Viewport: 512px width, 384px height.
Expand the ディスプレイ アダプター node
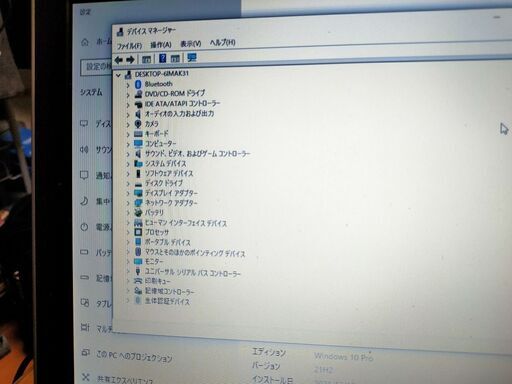click(x=128, y=193)
